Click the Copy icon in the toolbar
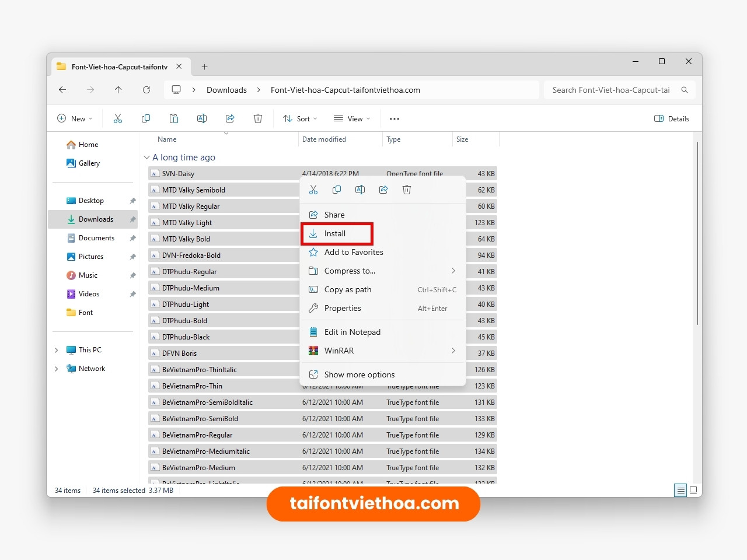 [x=146, y=118]
